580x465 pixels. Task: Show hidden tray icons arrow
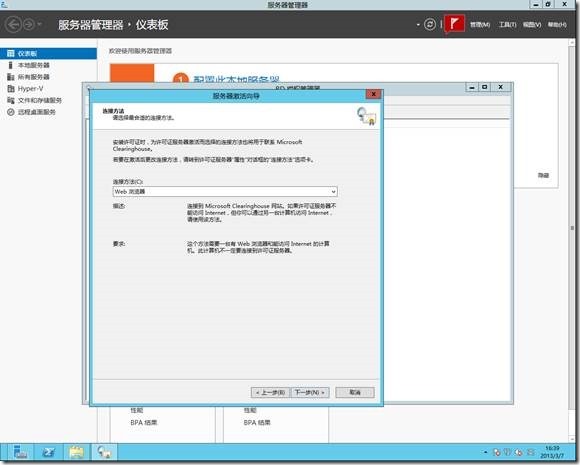coord(485,452)
